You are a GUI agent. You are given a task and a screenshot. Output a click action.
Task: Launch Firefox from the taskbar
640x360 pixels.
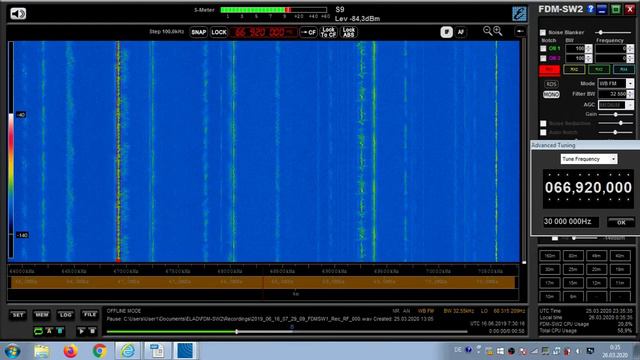tap(70, 351)
